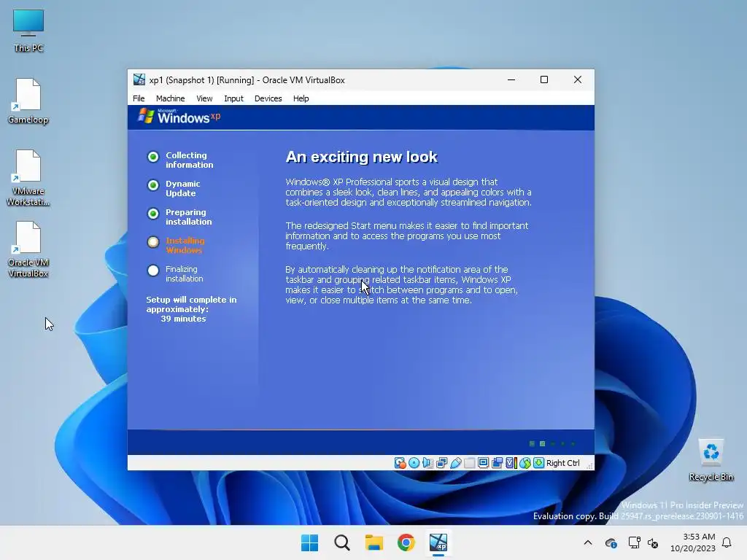Select the VMware Workstation desktop shortcut
Screen dimensions: 747x560
28,178
